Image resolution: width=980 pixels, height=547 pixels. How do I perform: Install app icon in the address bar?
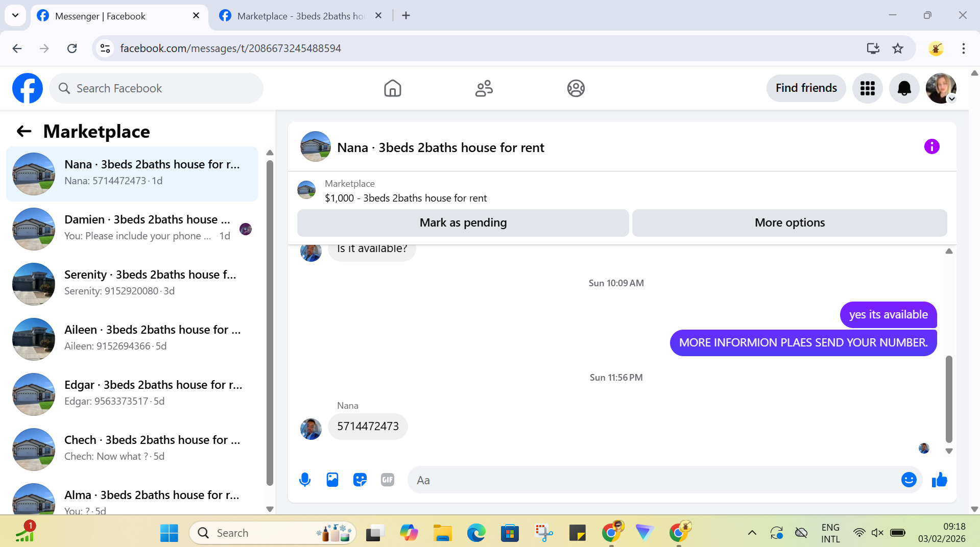[x=873, y=48]
